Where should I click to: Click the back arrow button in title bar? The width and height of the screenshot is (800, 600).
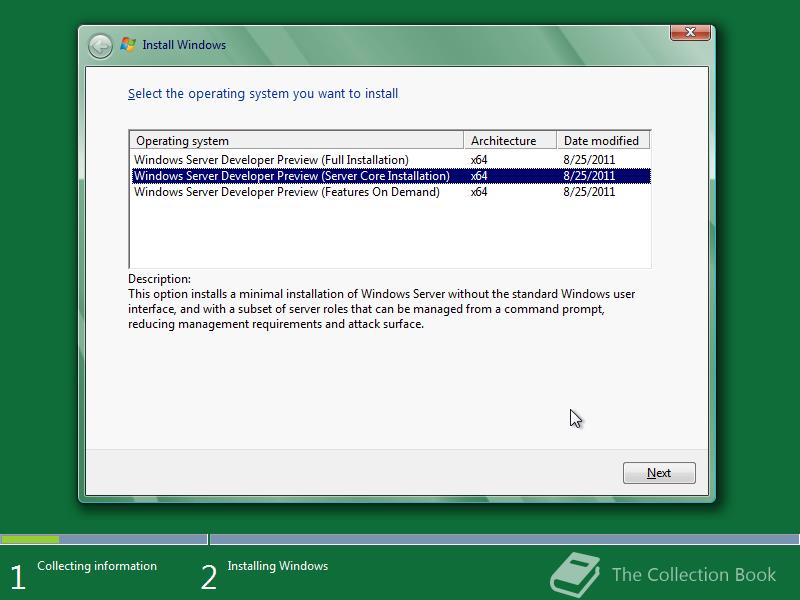pyautogui.click(x=100, y=46)
